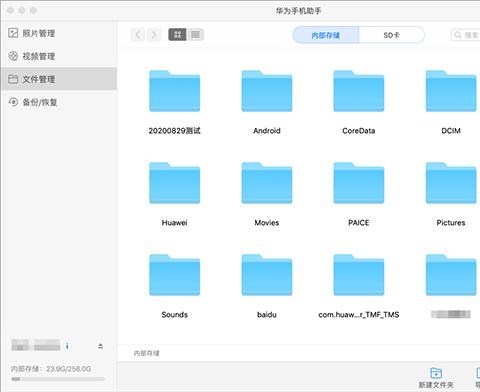Click the baidu folder name label
The width and height of the screenshot is (480, 392).
coord(267,315)
